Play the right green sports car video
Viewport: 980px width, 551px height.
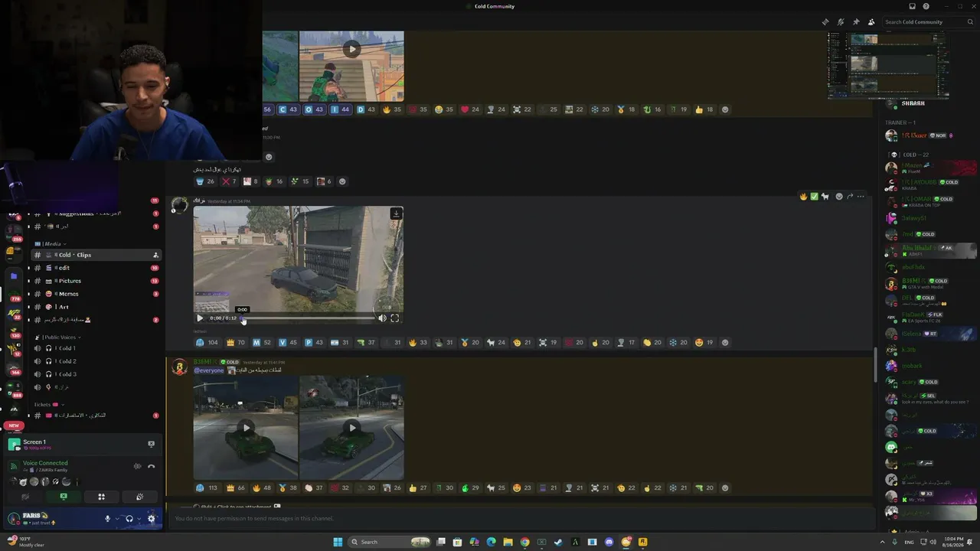[x=351, y=428]
